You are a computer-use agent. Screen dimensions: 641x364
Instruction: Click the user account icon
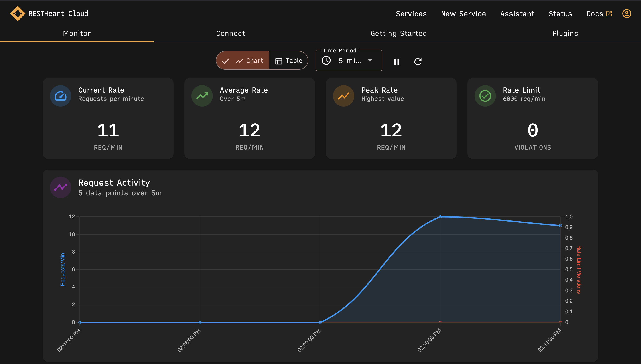(626, 14)
